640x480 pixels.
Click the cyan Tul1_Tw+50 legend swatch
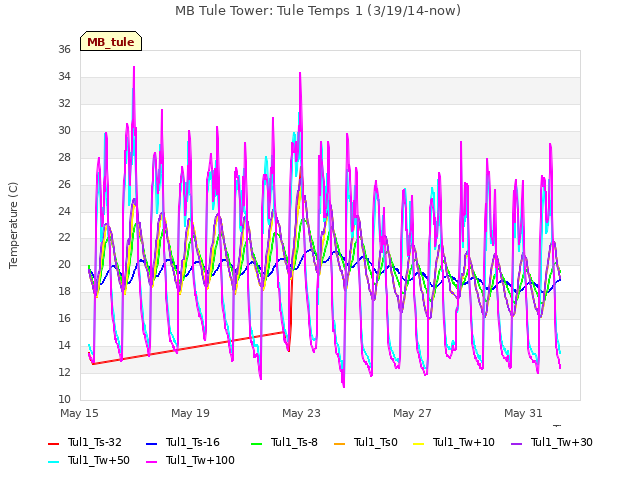[x=54, y=462]
